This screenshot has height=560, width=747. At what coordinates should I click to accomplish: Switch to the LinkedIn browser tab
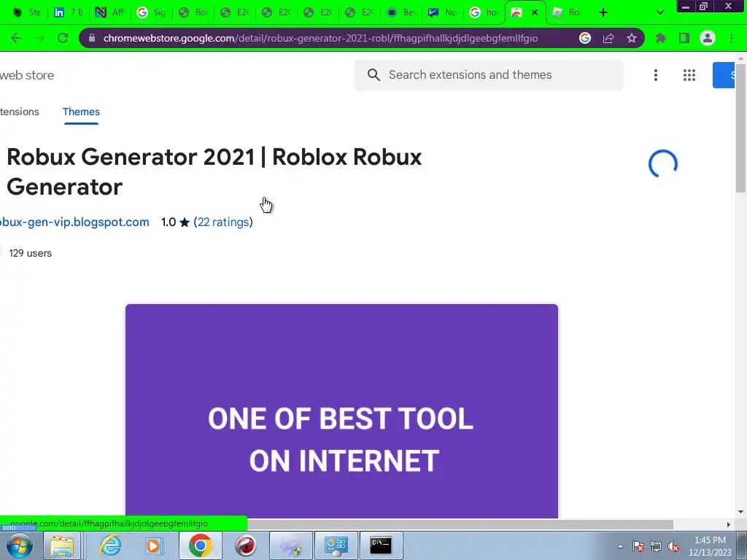coord(67,12)
